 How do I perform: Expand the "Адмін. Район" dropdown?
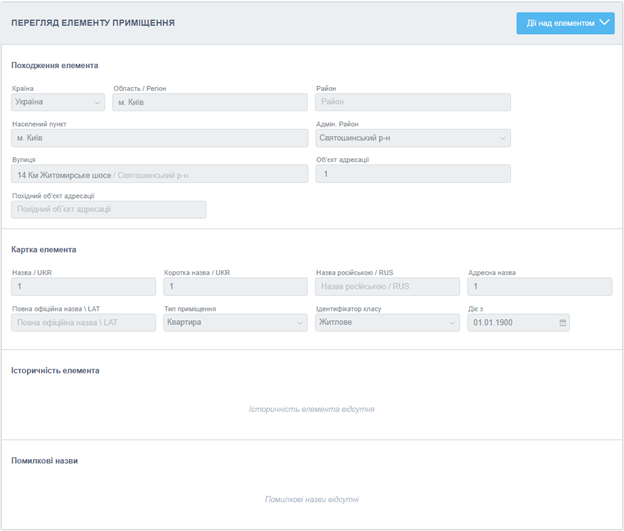pyautogui.click(x=412, y=138)
